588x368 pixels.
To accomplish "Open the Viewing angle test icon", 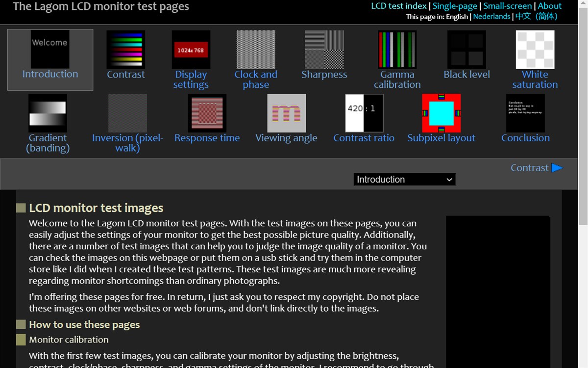I will [286, 112].
